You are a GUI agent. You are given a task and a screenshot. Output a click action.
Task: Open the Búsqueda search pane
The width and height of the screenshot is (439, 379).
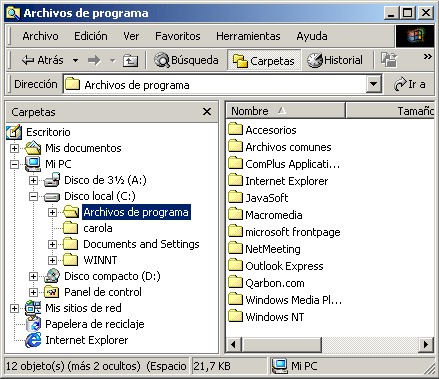click(186, 60)
